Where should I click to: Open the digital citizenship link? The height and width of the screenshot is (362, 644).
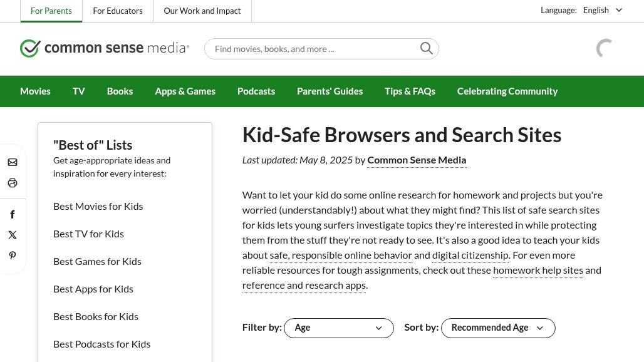[470, 256]
